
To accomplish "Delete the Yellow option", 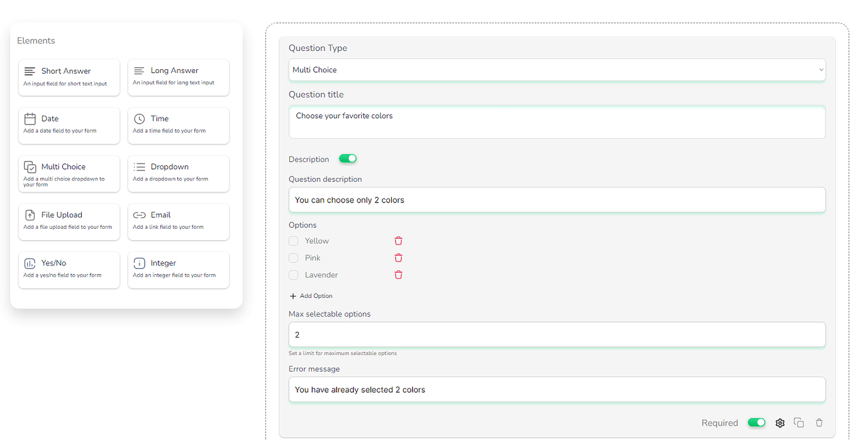I will (398, 241).
